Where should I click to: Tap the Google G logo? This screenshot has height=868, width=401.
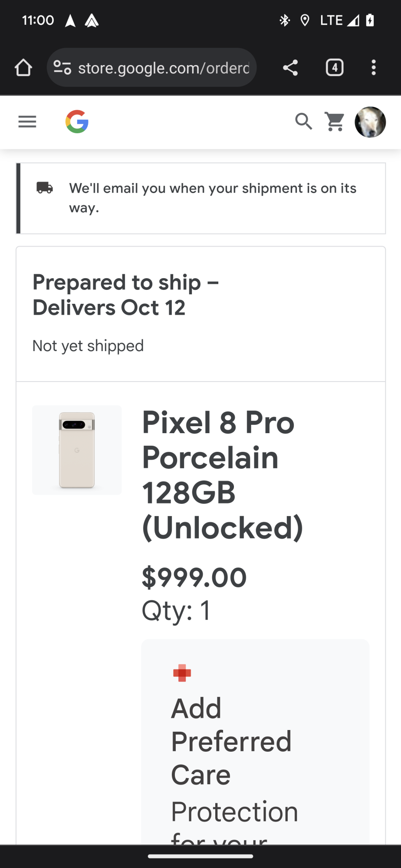click(x=77, y=122)
